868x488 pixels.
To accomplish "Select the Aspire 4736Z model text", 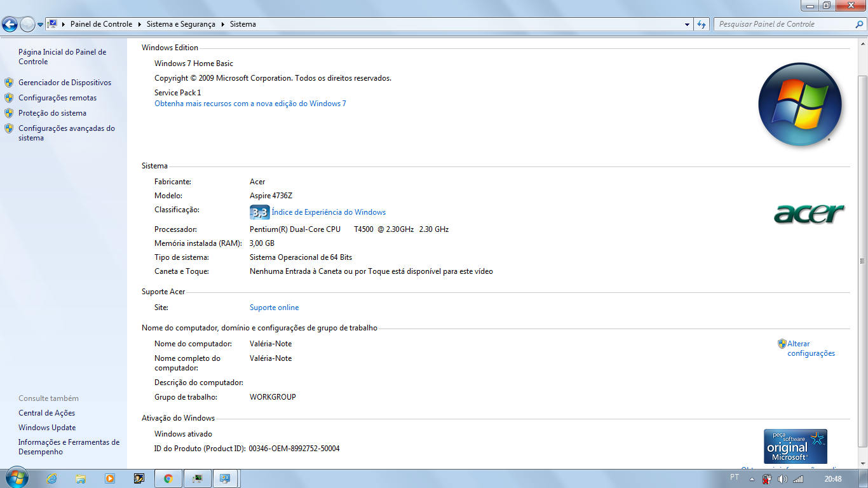I will tap(271, 196).
